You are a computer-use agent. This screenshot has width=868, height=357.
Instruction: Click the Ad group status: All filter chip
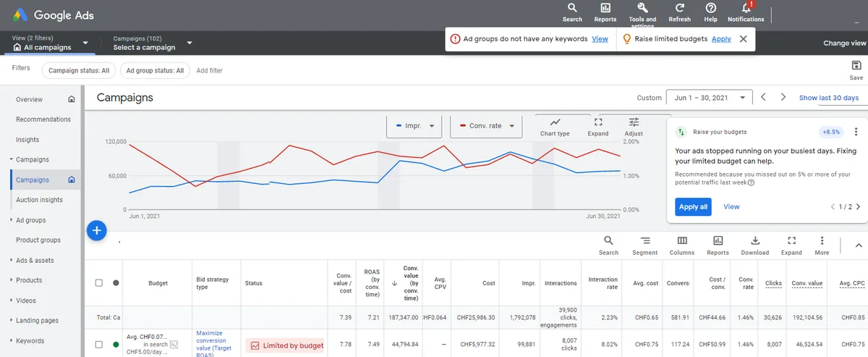tap(155, 70)
